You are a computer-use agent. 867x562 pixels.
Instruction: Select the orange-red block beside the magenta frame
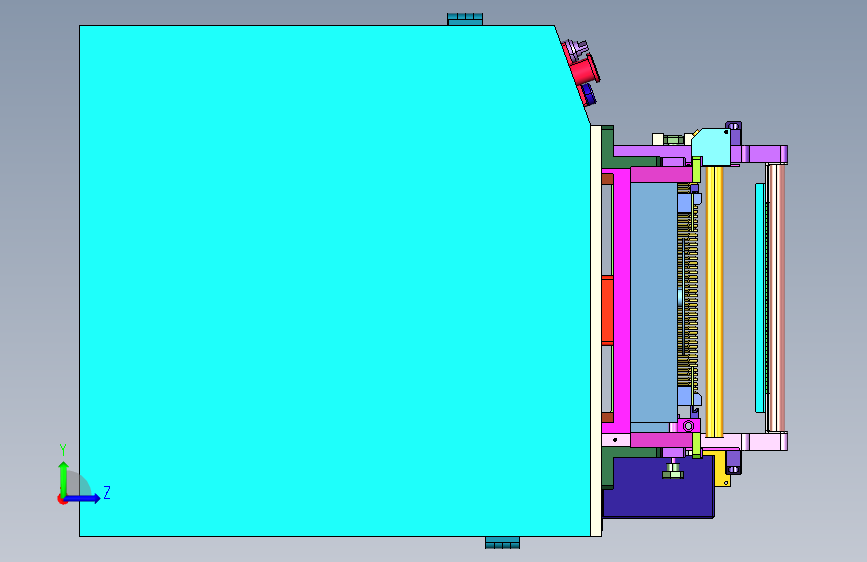[607, 310]
